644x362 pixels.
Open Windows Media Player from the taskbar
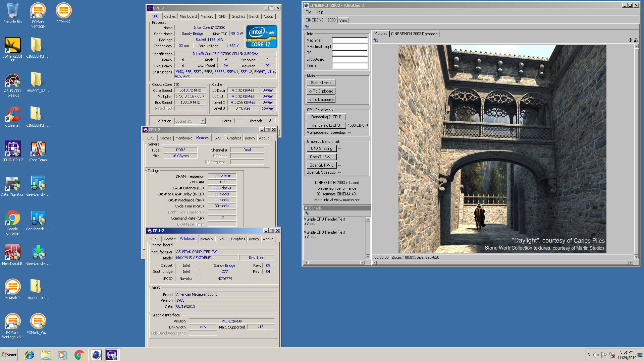pos(62,355)
